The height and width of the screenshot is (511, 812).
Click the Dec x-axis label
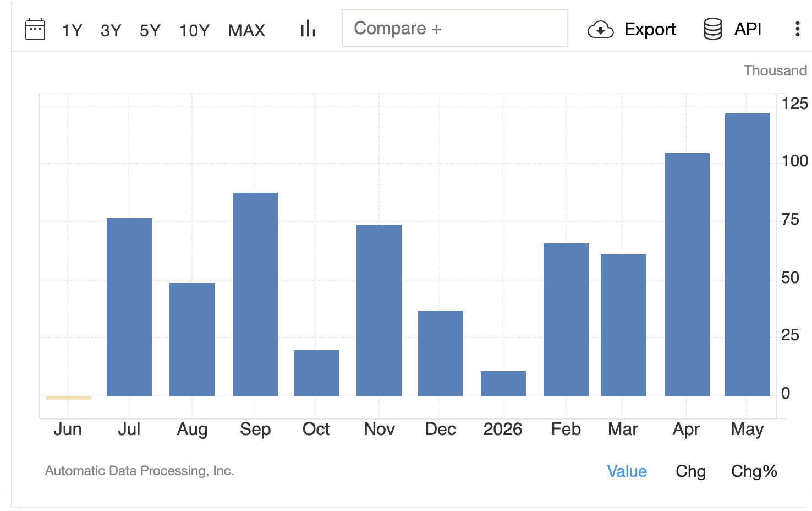pyautogui.click(x=441, y=429)
